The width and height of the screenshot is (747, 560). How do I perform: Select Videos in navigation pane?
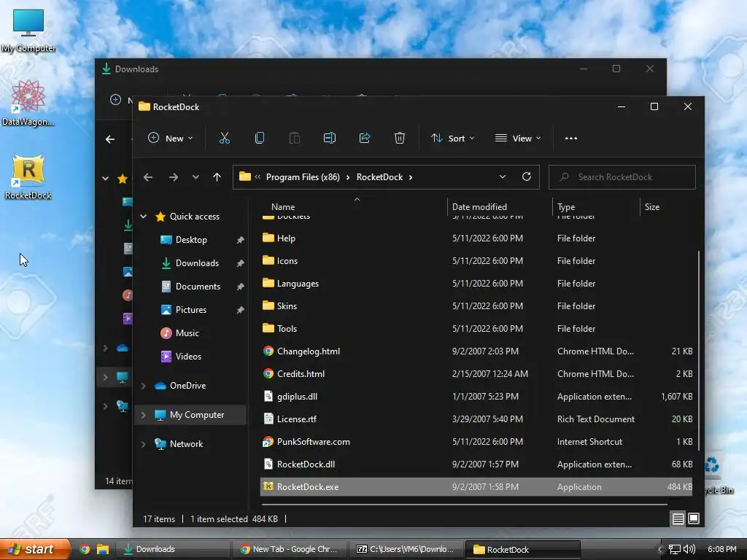(188, 357)
